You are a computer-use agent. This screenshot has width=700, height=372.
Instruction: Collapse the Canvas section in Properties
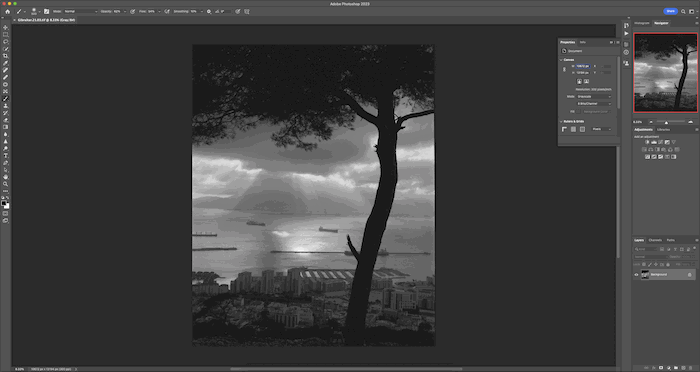coord(562,60)
